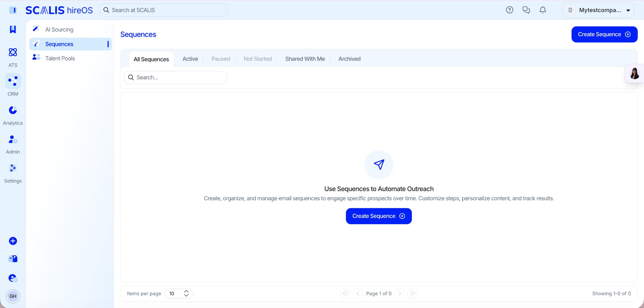The width and height of the screenshot is (644, 308).
Task: Open the Admin section
Action: (x=13, y=144)
